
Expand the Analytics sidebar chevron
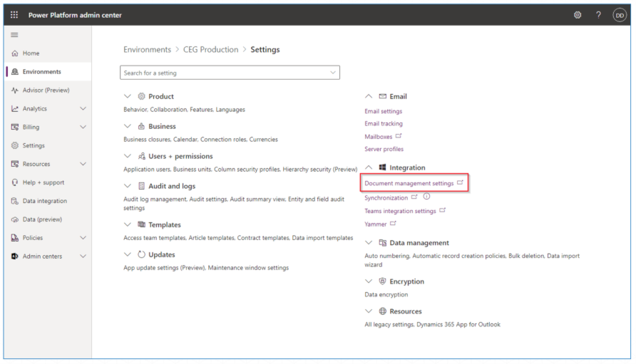click(x=83, y=109)
